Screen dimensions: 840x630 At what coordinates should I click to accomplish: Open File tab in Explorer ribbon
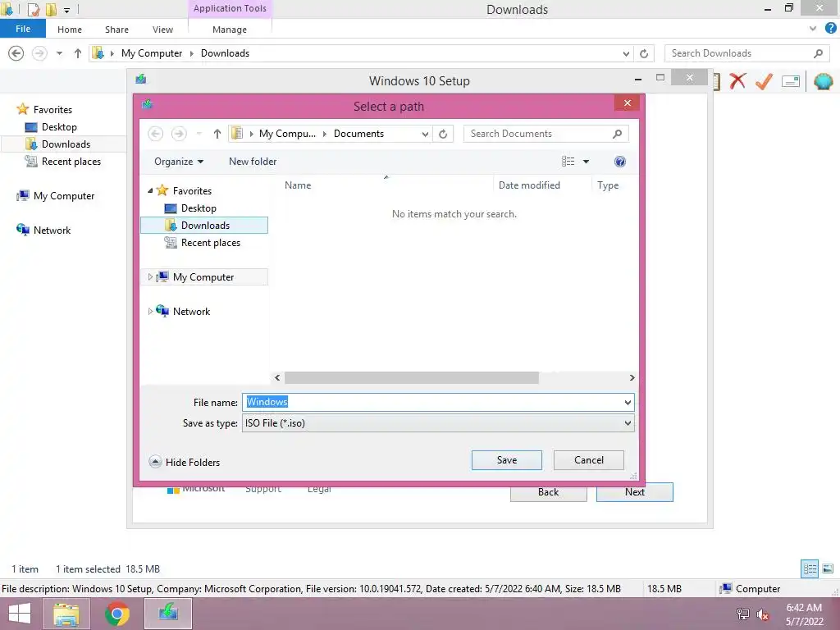point(22,29)
